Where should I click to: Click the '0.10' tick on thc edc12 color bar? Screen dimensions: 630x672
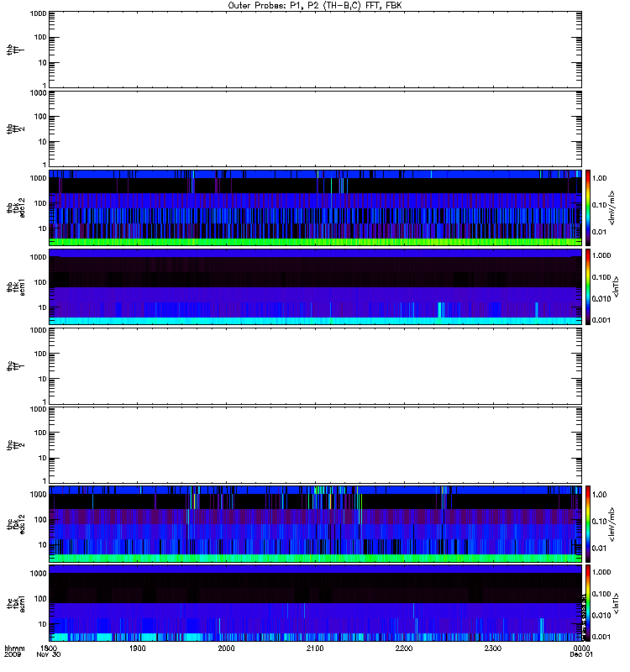(599, 522)
